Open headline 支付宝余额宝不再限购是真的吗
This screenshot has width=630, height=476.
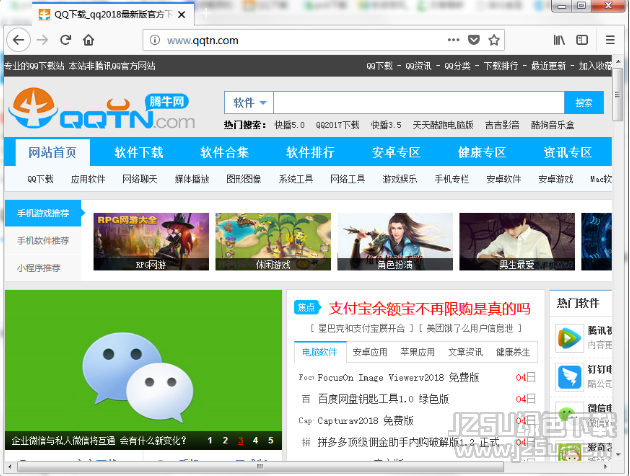(430, 308)
